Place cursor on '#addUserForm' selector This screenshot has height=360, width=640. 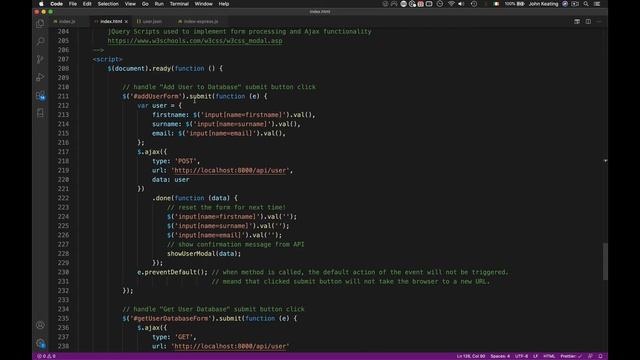[x=156, y=96]
